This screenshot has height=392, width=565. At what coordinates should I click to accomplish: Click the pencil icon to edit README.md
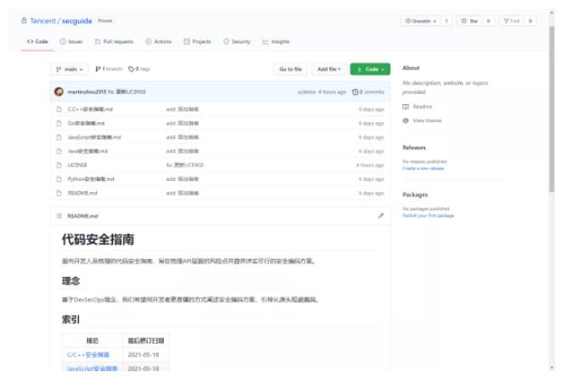click(x=381, y=215)
